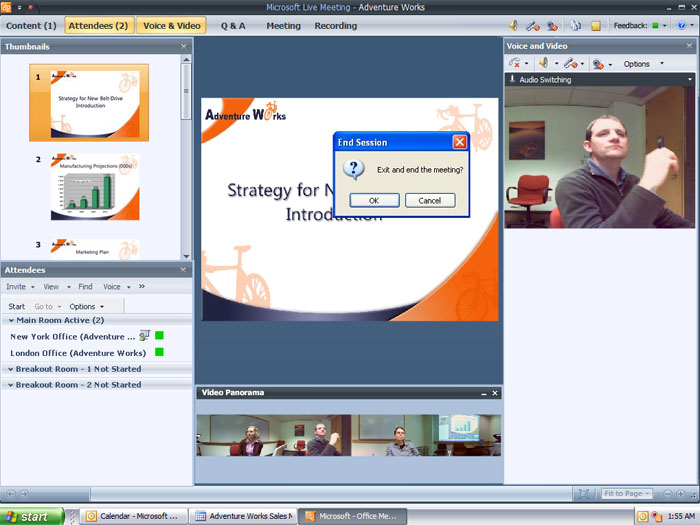Toggle the microphone icon in Voice and Video panel
The height and width of the screenshot is (525, 700).
571,63
